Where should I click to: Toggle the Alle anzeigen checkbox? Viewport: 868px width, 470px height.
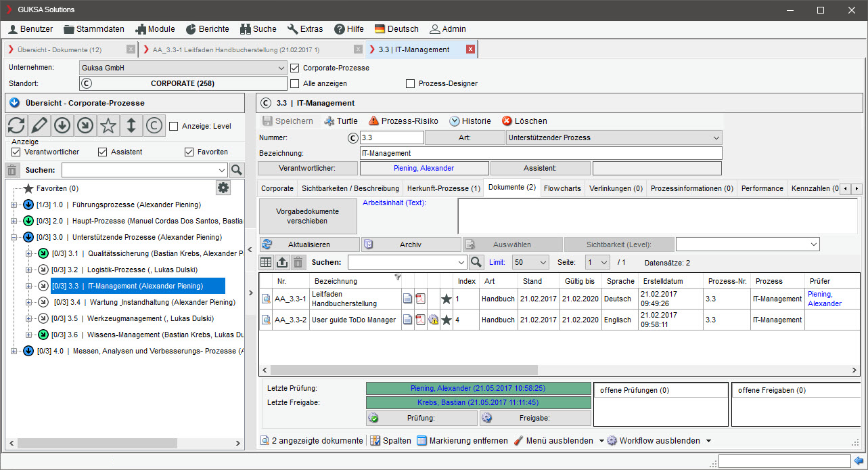295,83
